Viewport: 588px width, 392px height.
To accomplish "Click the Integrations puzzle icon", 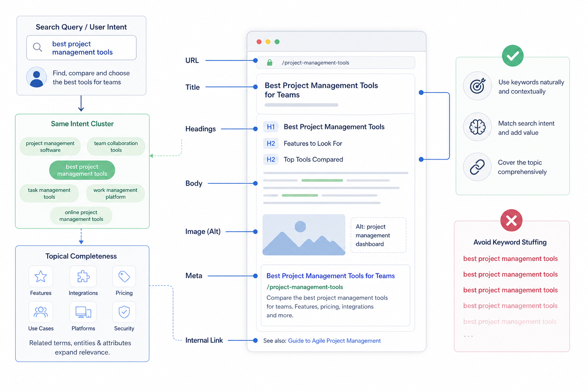I will (83, 276).
